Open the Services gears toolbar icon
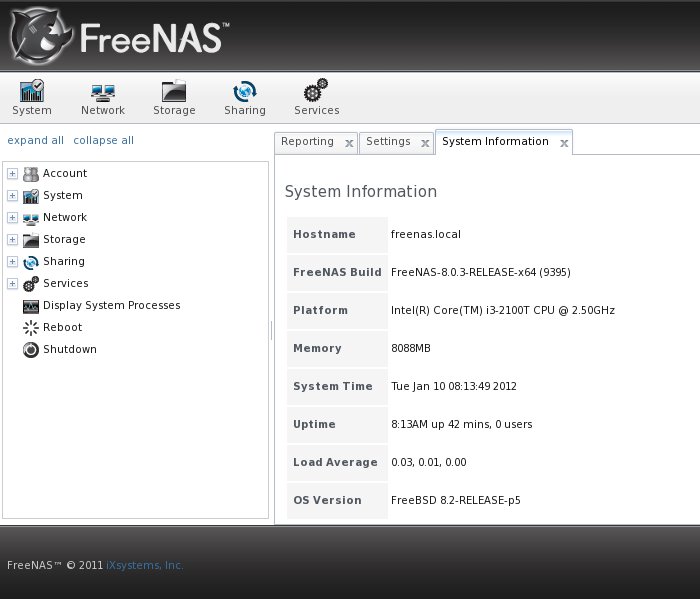 [316, 90]
